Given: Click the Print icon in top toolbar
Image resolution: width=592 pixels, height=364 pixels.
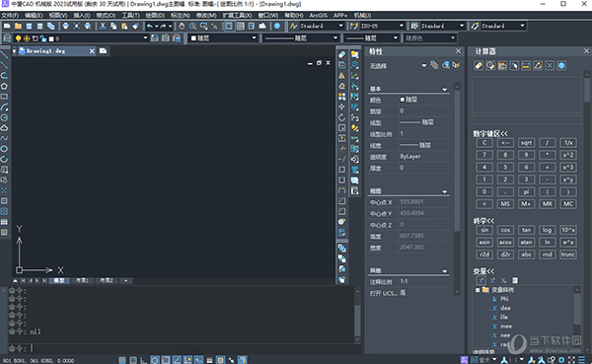Looking at the screenshot, I should (x=66, y=26).
